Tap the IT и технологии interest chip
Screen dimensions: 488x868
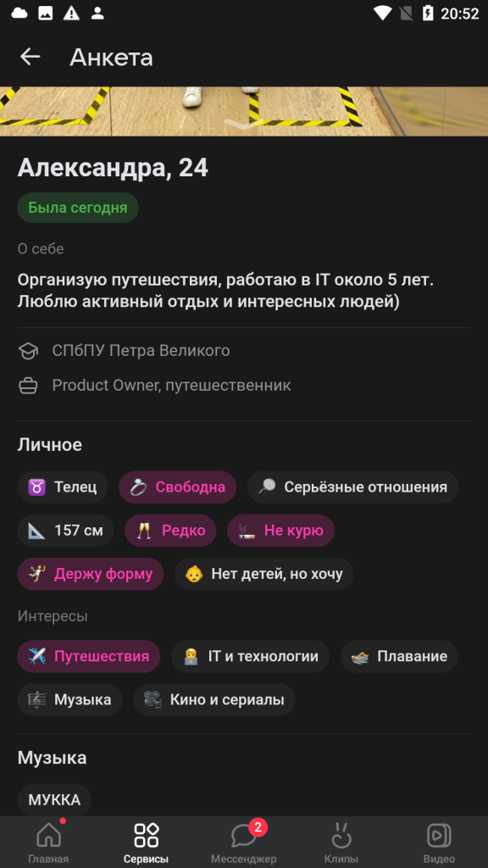coord(251,657)
